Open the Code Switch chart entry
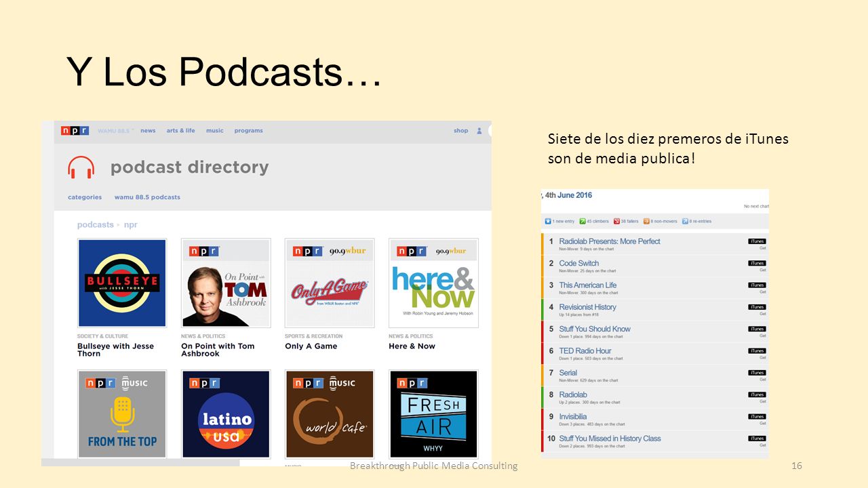868x488 pixels. (x=579, y=263)
